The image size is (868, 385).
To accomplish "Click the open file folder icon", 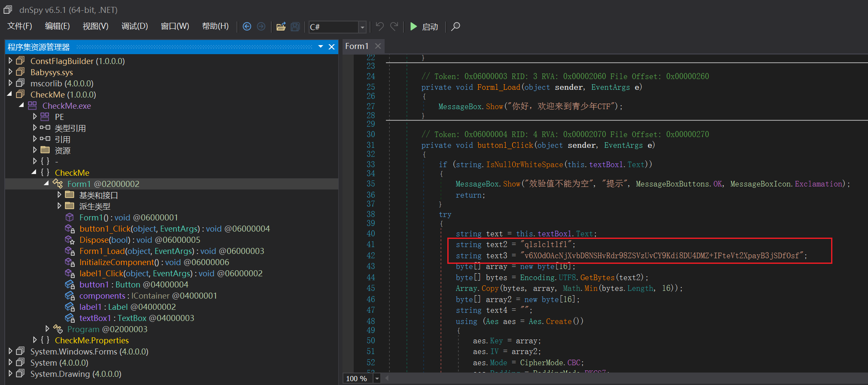I will point(281,27).
